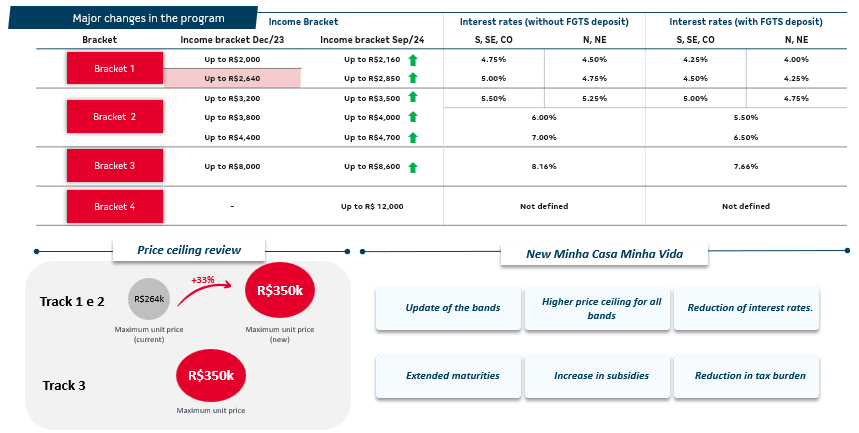This screenshot has width=859, height=433.
Task: Select the grey R$264k circle
Action: coord(149,299)
